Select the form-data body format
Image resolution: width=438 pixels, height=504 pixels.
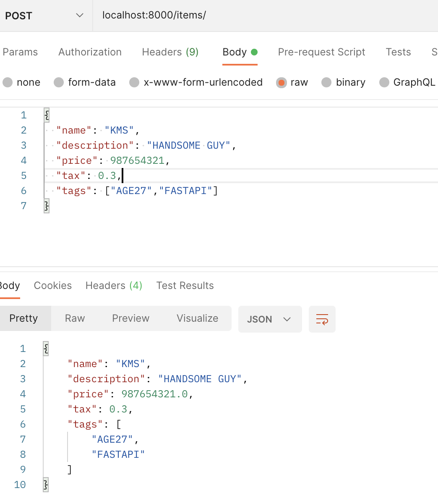tap(58, 82)
